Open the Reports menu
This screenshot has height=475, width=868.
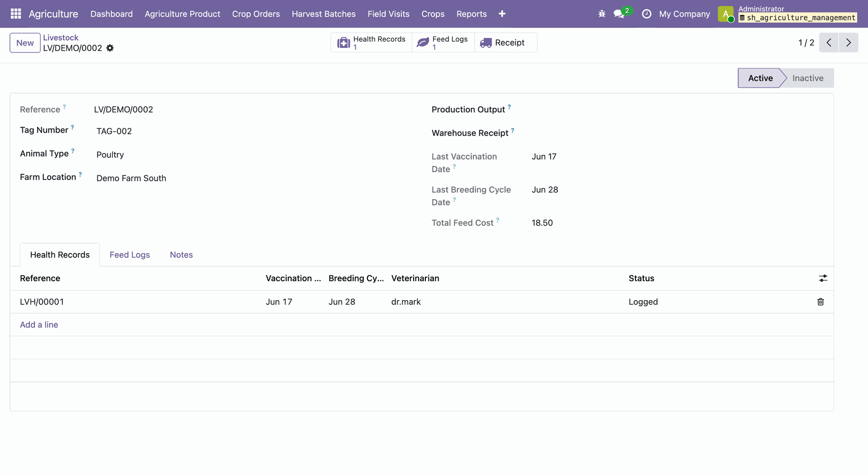(x=472, y=14)
